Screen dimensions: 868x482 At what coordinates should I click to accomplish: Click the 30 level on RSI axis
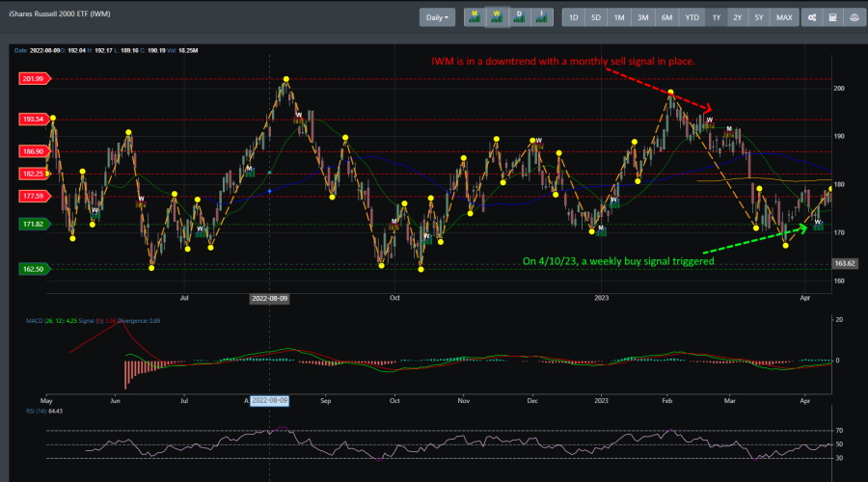[839, 458]
